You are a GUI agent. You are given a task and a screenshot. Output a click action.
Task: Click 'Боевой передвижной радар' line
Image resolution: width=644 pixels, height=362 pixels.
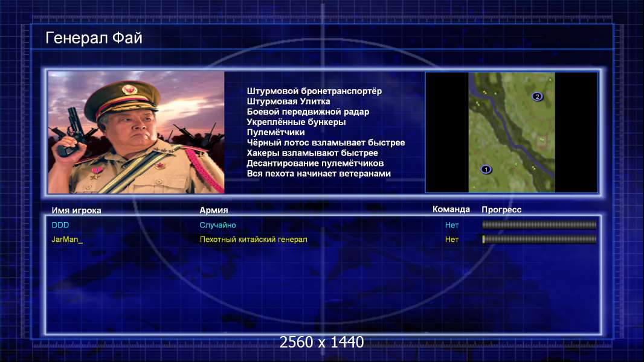tap(308, 112)
